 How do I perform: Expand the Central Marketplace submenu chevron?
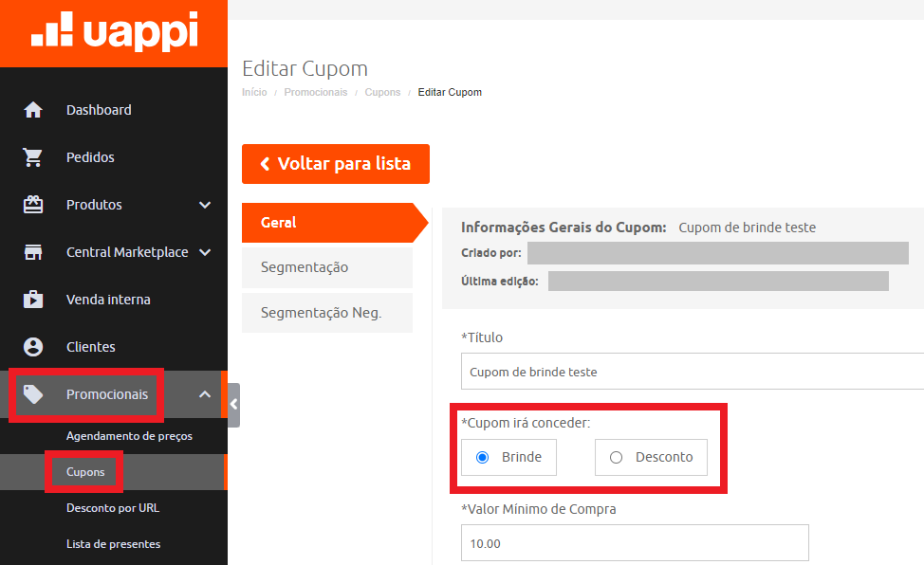click(x=205, y=252)
